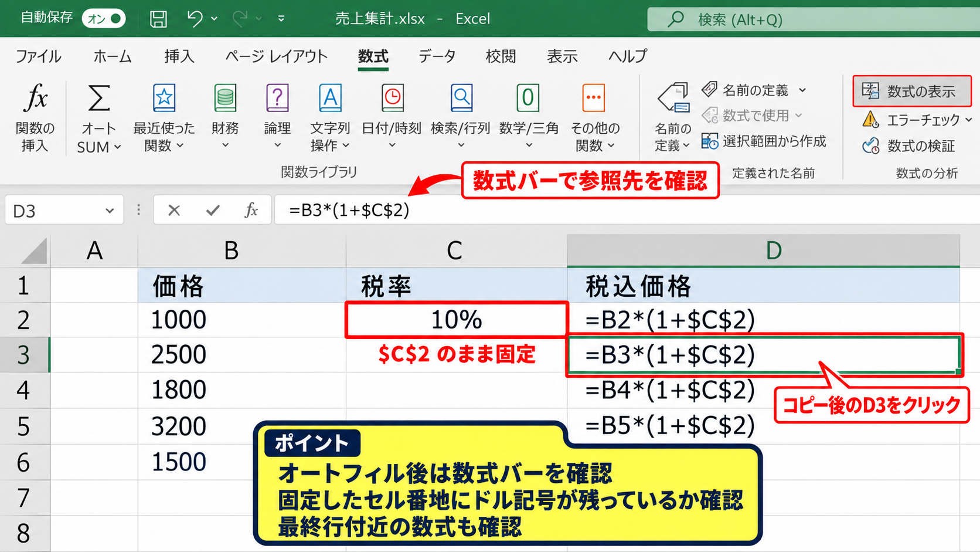Click the Redo arrow icon
Screen dimensions: 980x552
(x=240, y=19)
